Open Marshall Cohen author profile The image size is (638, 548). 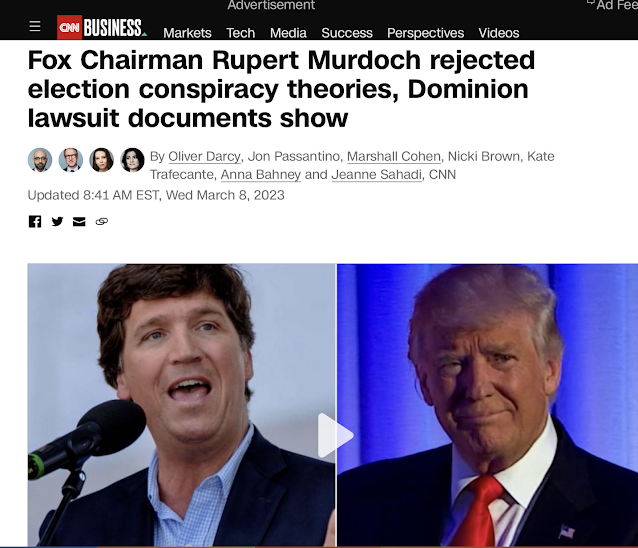[x=394, y=157]
